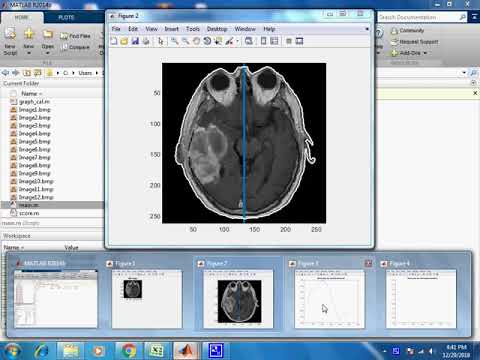Sort Current Folder by Name column header

pos(32,94)
